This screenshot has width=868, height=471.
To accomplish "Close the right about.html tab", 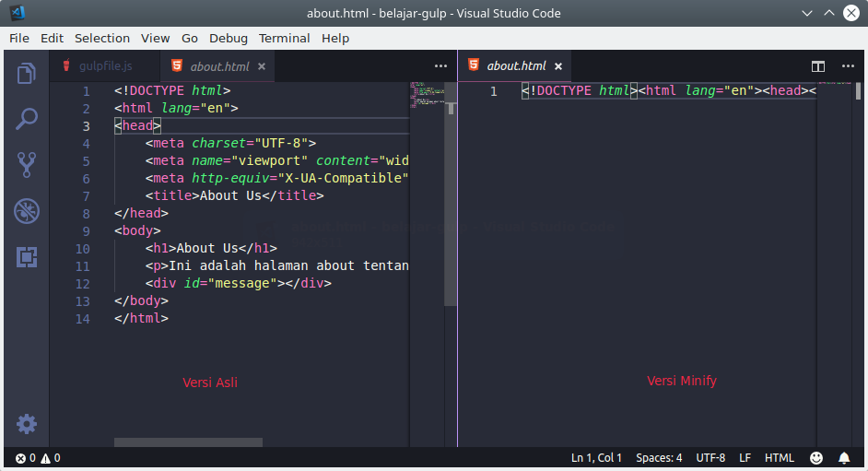I will tap(558, 66).
